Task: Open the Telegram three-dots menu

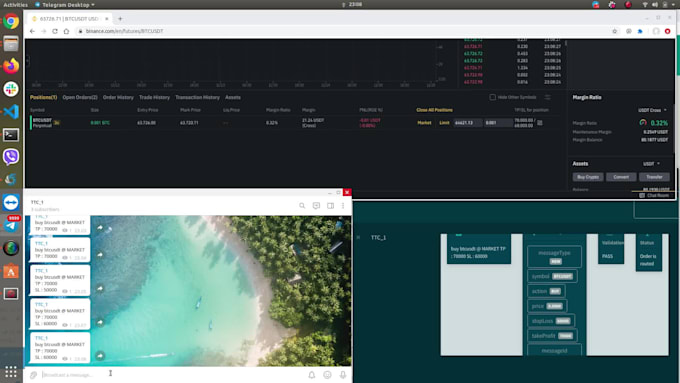Action: coord(343,206)
